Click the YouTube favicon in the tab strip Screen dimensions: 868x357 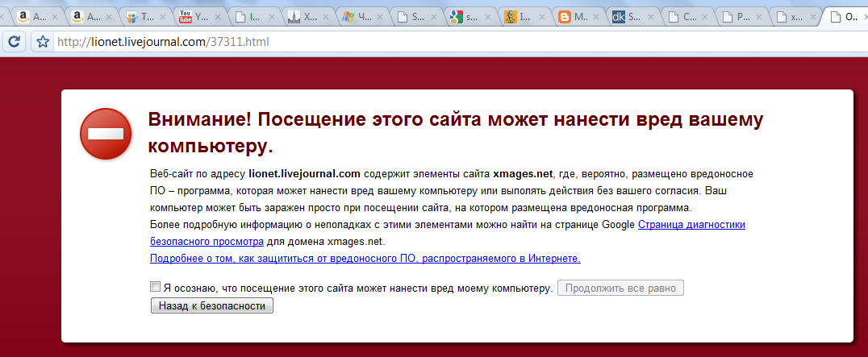(x=185, y=17)
